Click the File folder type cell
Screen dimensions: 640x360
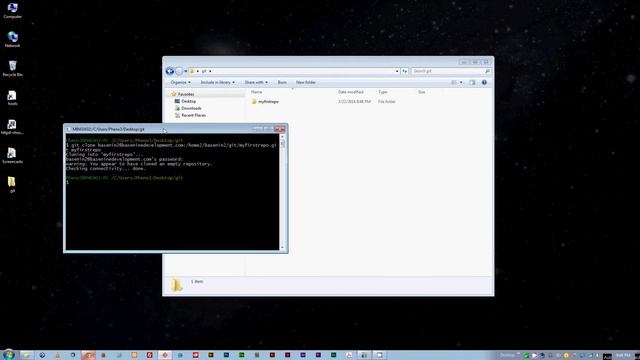(x=387, y=102)
